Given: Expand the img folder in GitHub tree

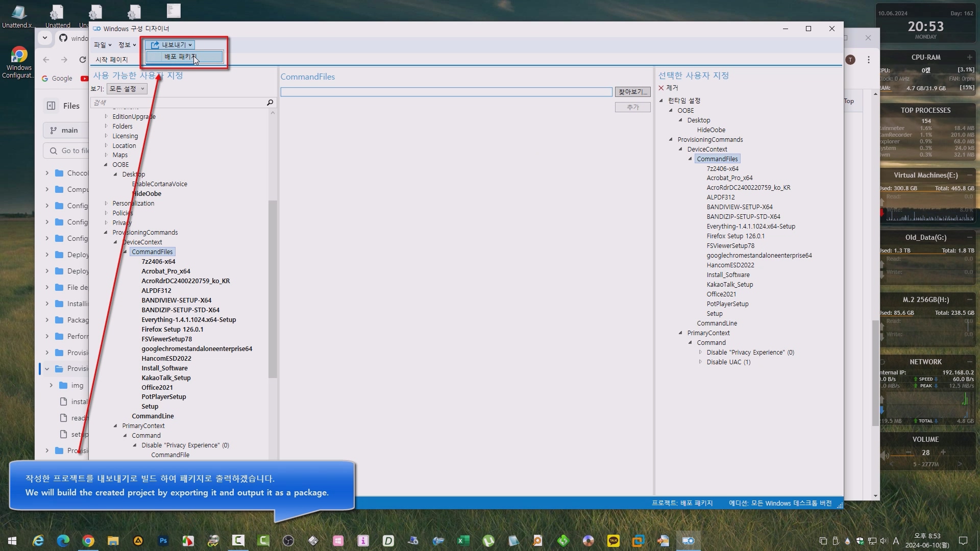Looking at the screenshot, I should point(51,385).
